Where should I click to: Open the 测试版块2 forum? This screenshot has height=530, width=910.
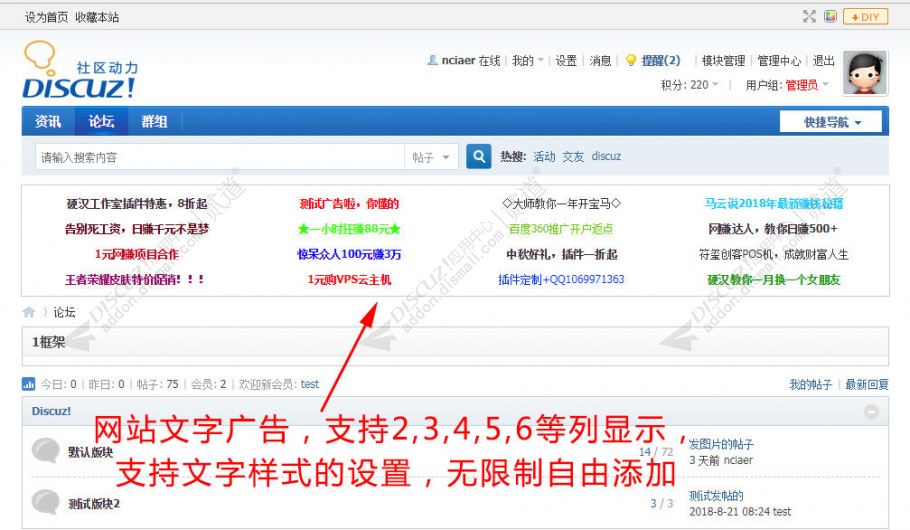(94, 504)
